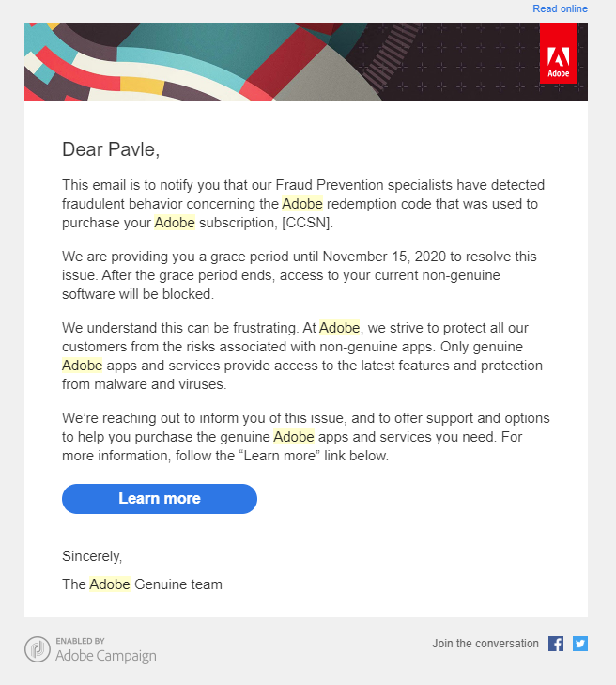Open the Read online link
The width and height of the screenshot is (616, 685).
560,8
